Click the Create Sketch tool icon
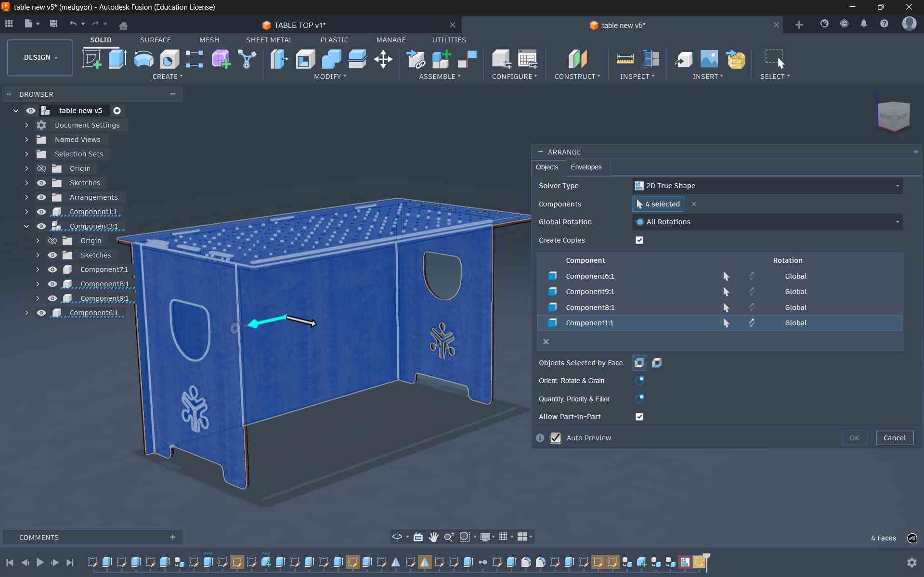 (91, 59)
